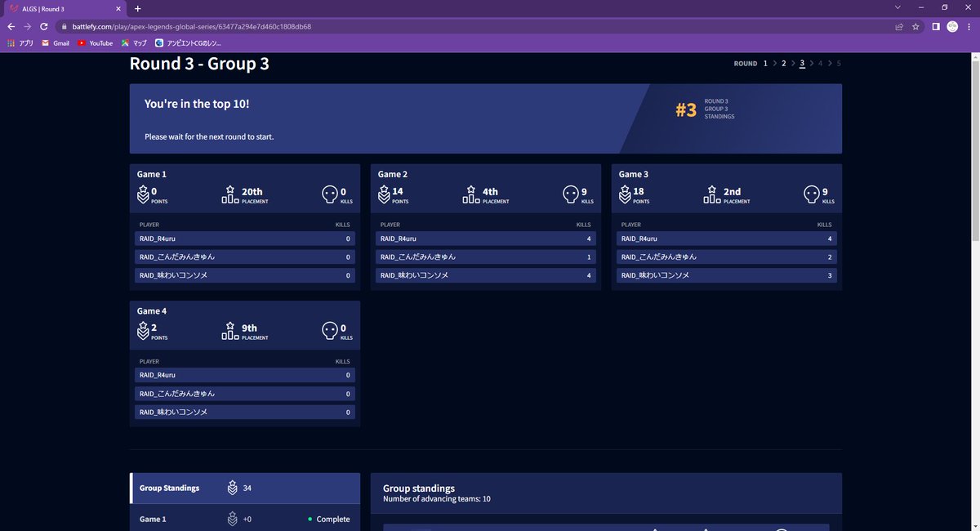Switch to Round 2 in the round navigation
This screenshot has height=531, width=980.
coord(783,63)
